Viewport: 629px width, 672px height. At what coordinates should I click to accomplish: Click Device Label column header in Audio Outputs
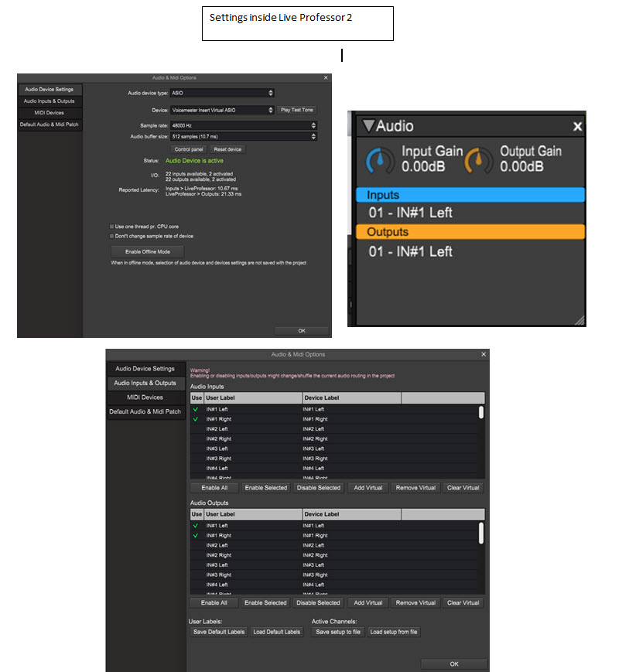pyautogui.click(x=351, y=513)
